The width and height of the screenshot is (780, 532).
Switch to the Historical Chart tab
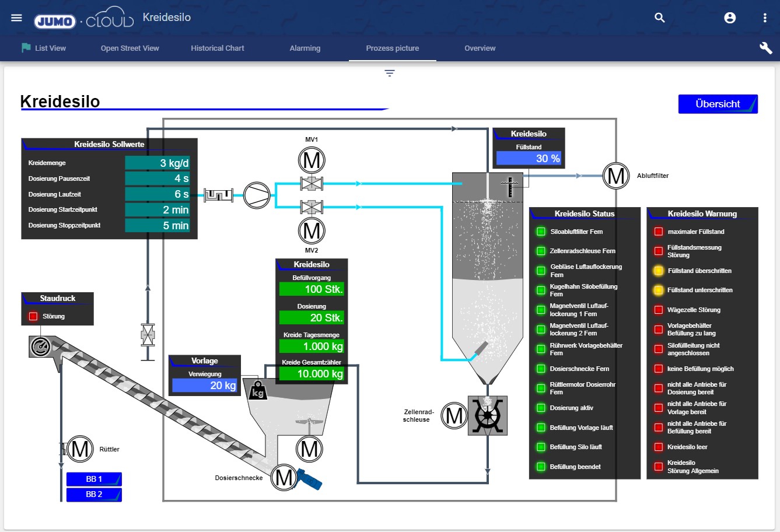216,48
